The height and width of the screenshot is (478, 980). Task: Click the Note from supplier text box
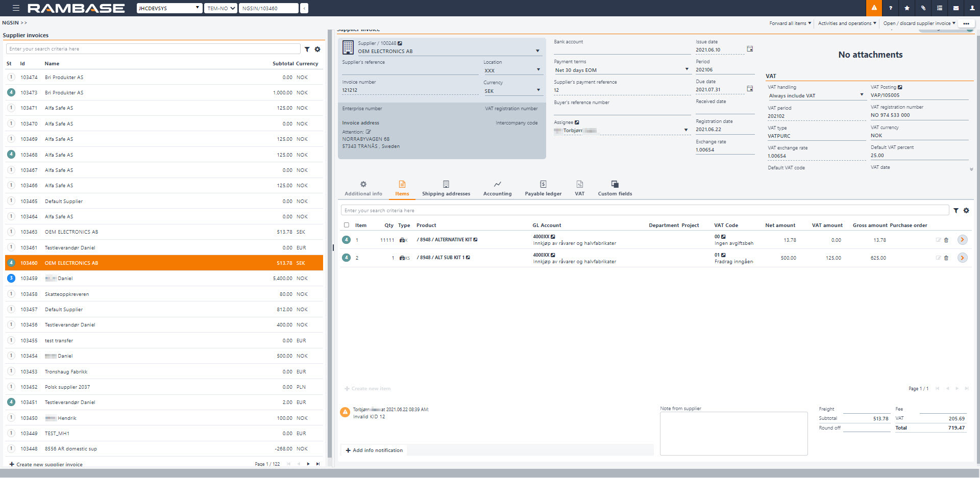(733, 433)
